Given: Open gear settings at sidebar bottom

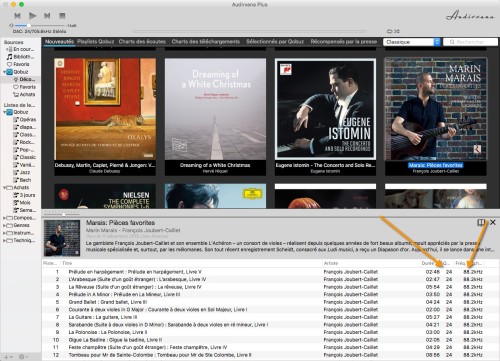Looking at the screenshot, I should 22,357.
